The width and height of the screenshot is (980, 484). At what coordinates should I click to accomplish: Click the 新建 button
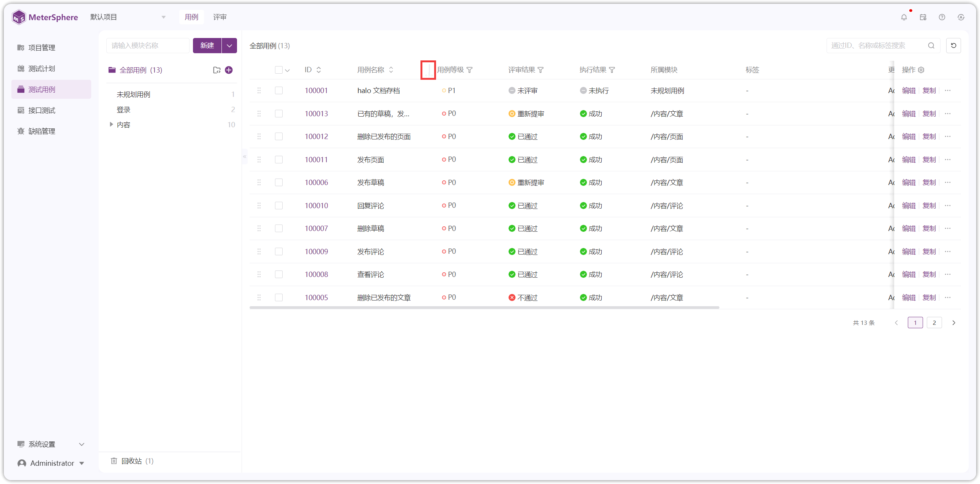207,46
